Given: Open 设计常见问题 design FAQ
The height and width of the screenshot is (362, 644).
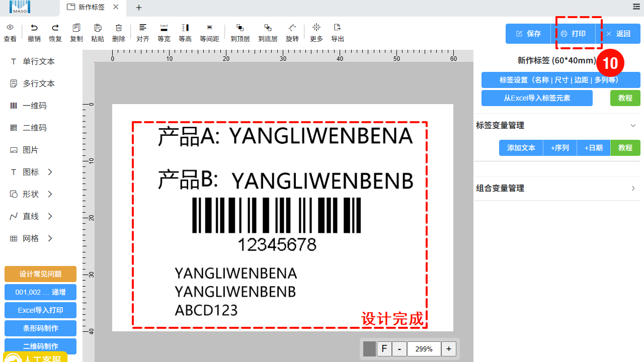Looking at the screenshot, I should tap(40, 274).
